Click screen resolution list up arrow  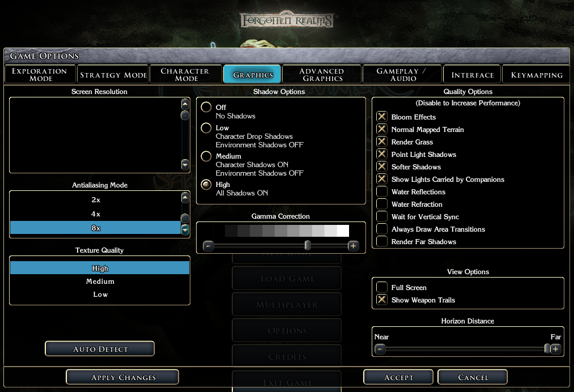[x=185, y=104]
